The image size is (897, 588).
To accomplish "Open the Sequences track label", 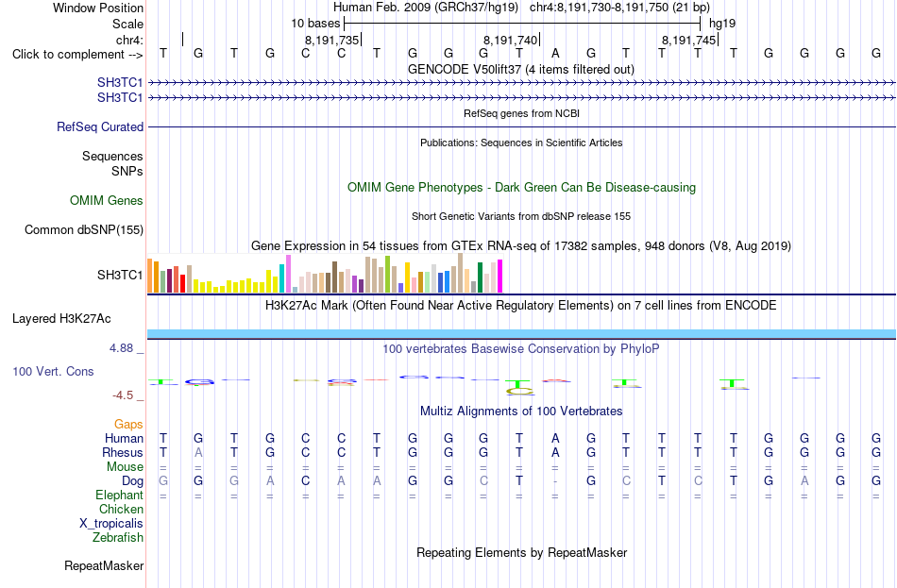I will click(x=112, y=156).
